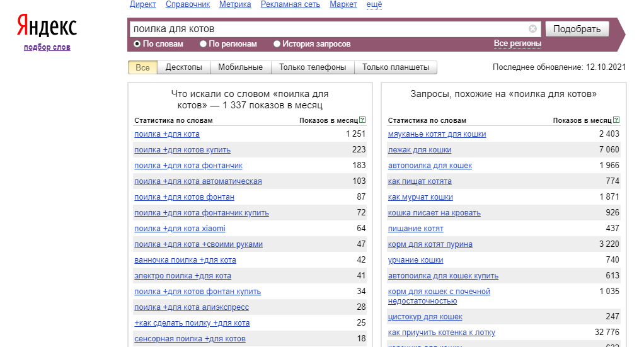Image resolution: width=644 pixels, height=347 pixels.
Task: Open query 'ванночка поилка +для кота'
Action: (185, 260)
